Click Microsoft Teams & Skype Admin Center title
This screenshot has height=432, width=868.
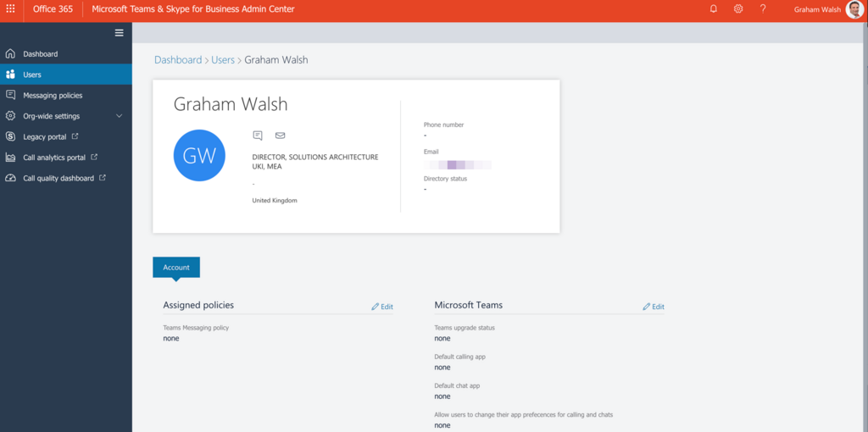click(193, 8)
